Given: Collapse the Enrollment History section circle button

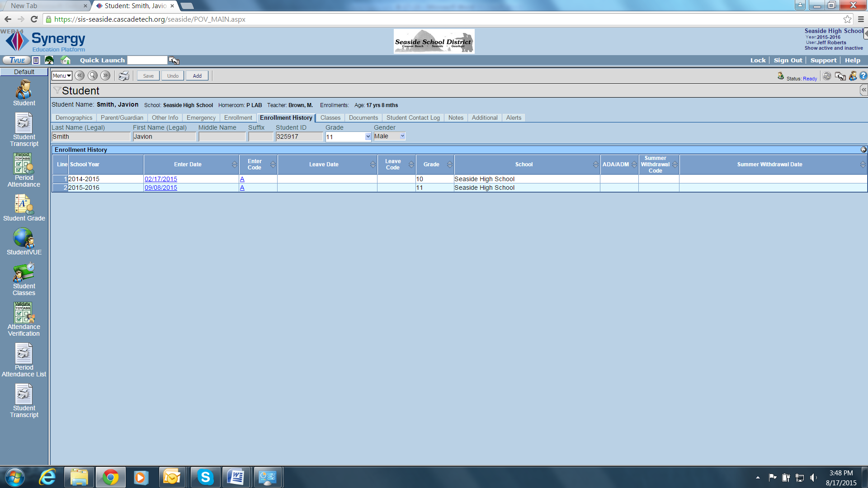Looking at the screenshot, I should click(x=863, y=150).
